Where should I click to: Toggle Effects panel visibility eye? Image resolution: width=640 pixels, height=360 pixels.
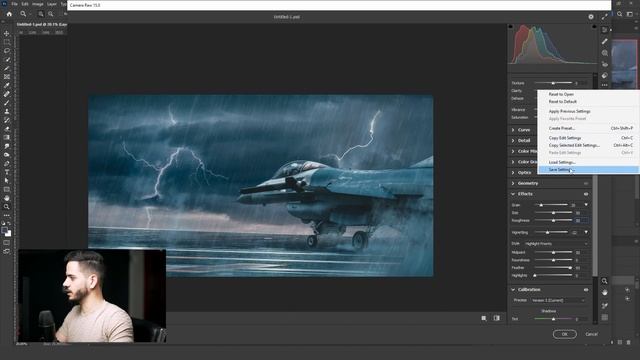(586, 194)
